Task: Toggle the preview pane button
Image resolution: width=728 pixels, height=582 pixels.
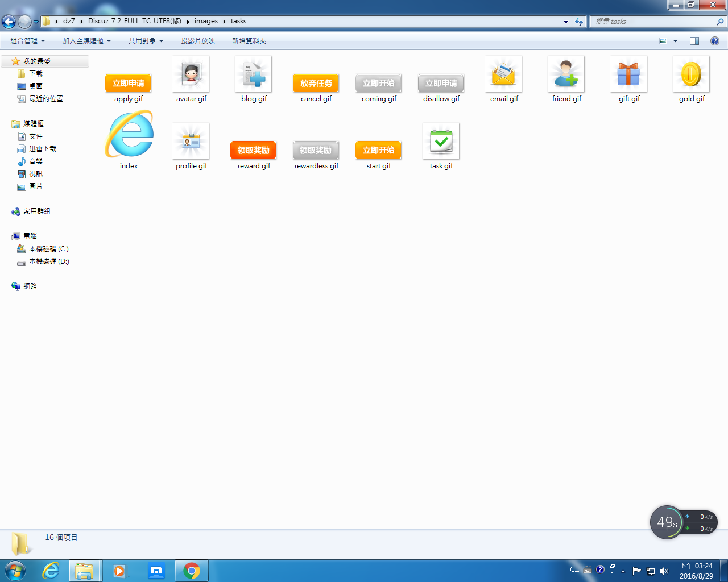Action: point(694,41)
